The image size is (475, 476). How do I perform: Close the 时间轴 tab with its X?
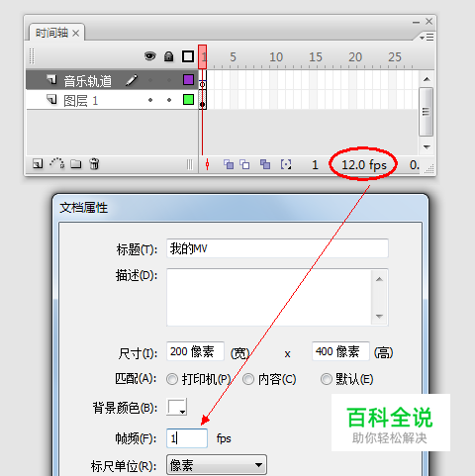click(x=76, y=34)
